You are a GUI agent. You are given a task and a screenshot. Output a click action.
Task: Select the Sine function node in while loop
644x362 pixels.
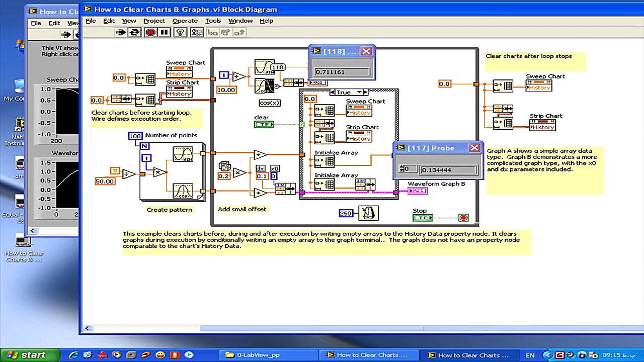click(263, 67)
